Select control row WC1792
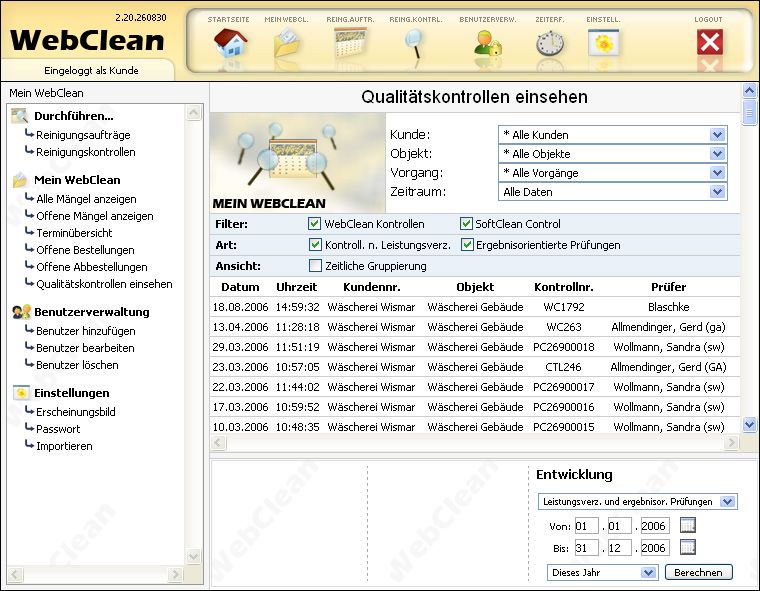The image size is (760, 591). click(x=475, y=307)
